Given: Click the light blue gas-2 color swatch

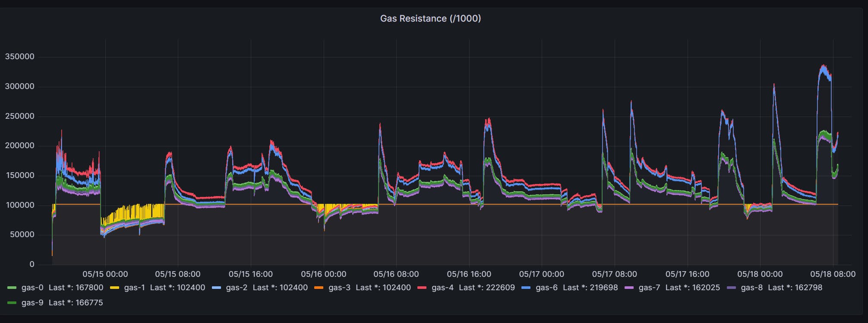Looking at the screenshot, I should tap(216, 288).
